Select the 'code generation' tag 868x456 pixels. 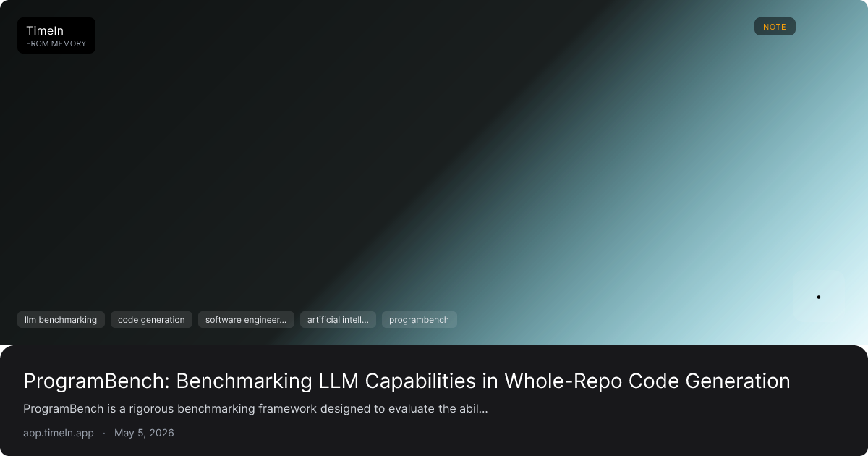click(151, 320)
